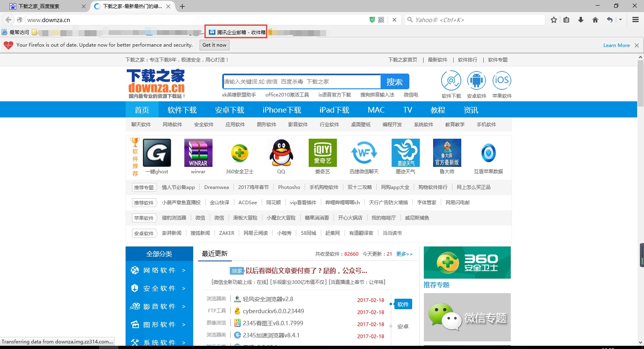Click the site keyword search field
The width and height of the screenshot is (644, 349).
point(301,82)
